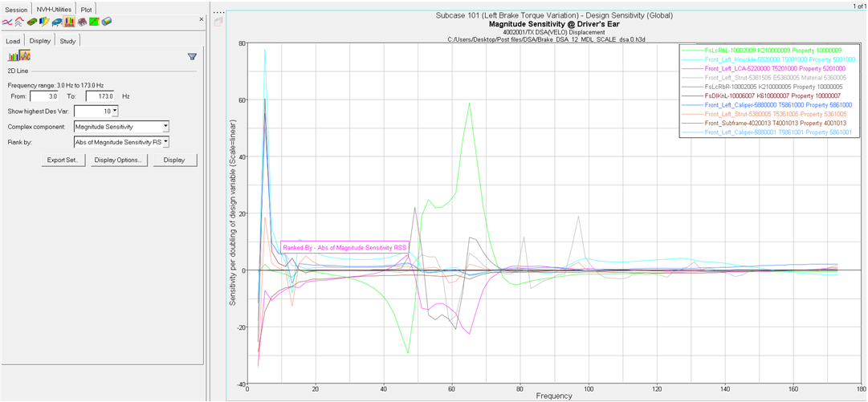This screenshot has width=868, height=402.
Task: Switch to 2D line display mode
Action: [x=25, y=55]
